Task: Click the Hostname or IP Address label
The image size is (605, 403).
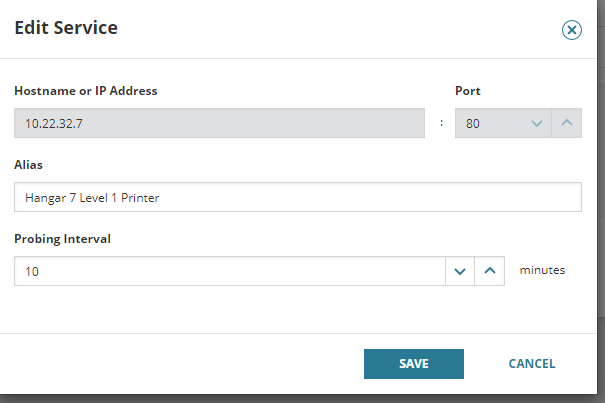Action: (86, 91)
